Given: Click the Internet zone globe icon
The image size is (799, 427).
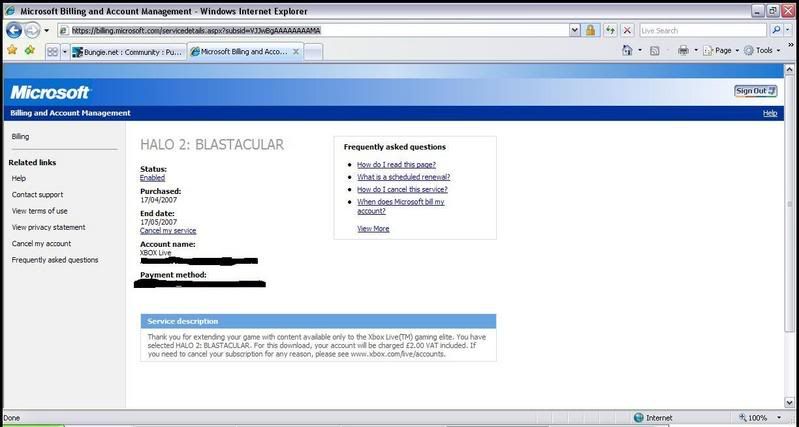Looking at the screenshot, I should [638, 418].
